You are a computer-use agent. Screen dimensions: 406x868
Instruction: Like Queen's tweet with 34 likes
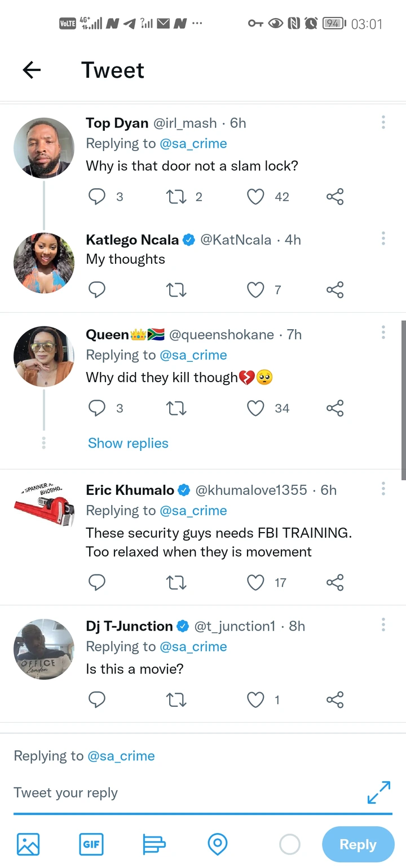(x=256, y=408)
